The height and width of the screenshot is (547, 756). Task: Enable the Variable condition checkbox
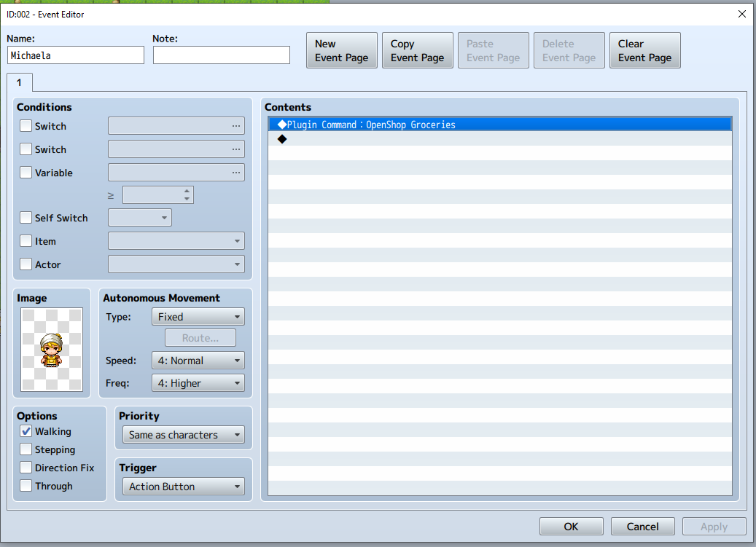26,173
